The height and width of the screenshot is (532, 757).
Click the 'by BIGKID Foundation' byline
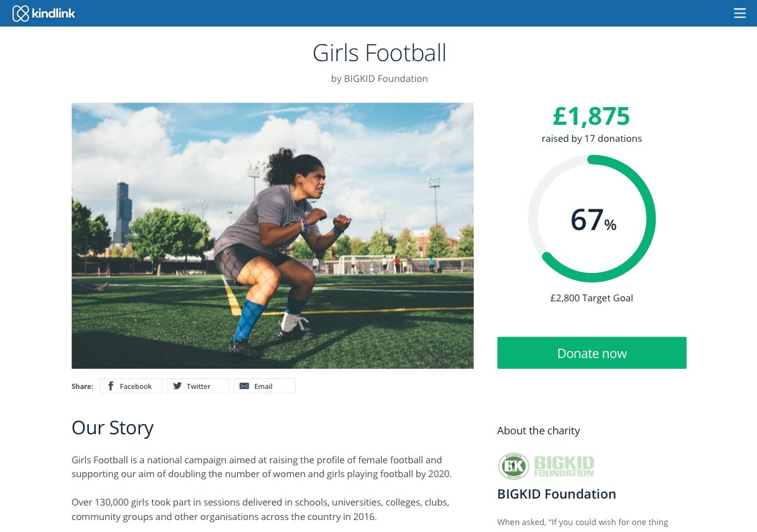point(379,79)
